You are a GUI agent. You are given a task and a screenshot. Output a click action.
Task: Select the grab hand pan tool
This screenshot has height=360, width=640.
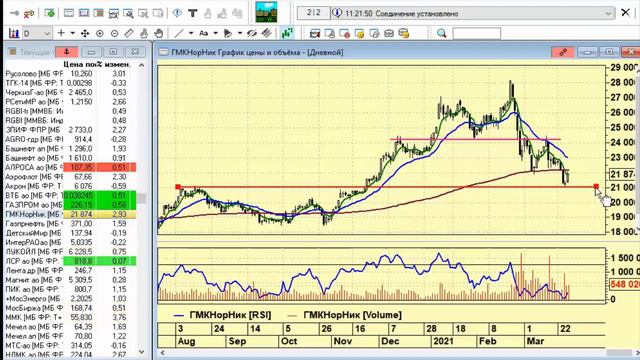[x=158, y=33]
